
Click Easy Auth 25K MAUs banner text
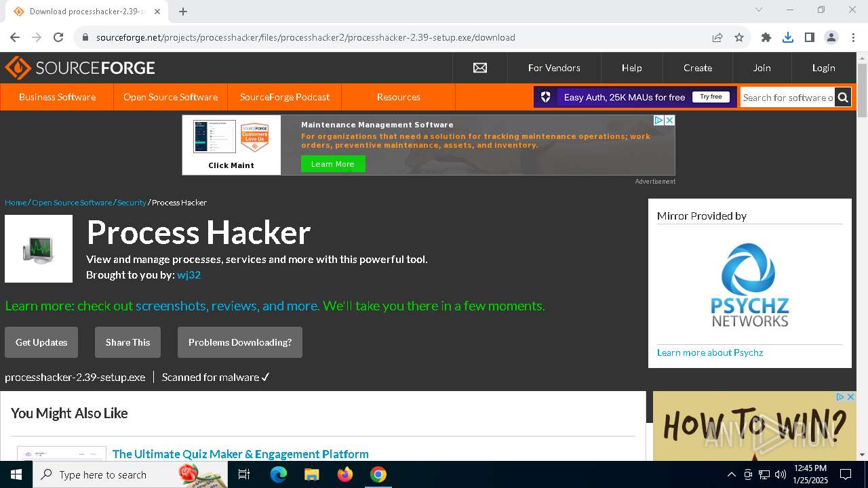(x=625, y=98)
